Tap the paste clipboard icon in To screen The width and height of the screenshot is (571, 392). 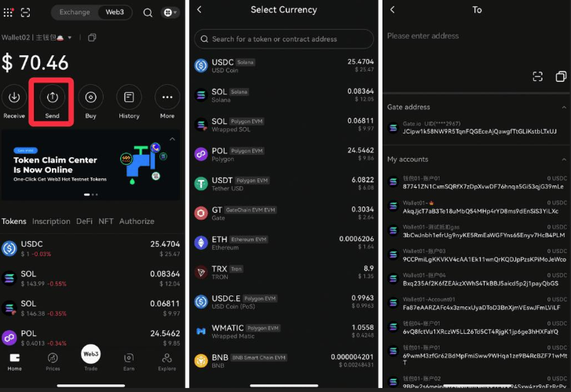(x=561, y=76)
